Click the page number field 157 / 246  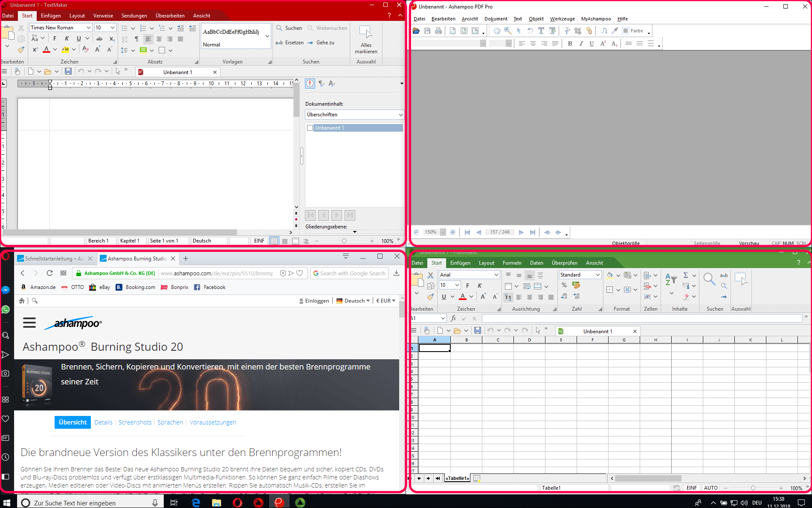pos(500,232)
